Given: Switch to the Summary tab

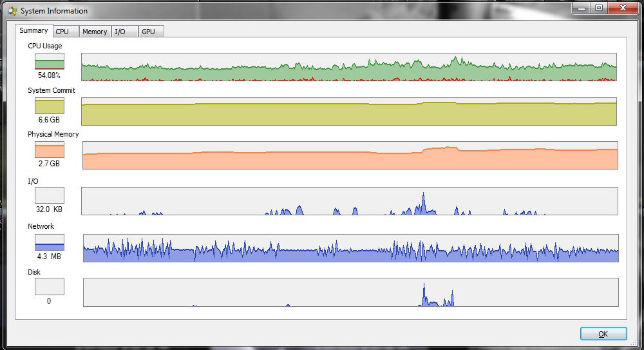Looking at the screenshot, I should tap(33, 30).
